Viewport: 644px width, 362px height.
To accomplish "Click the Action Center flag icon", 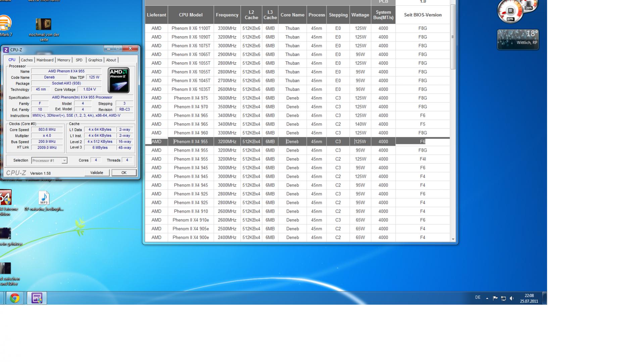I will [x=495, y=298].
